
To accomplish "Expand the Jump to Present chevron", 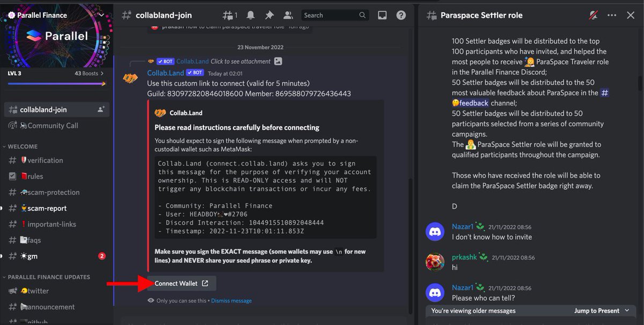I will pos(627,311).
